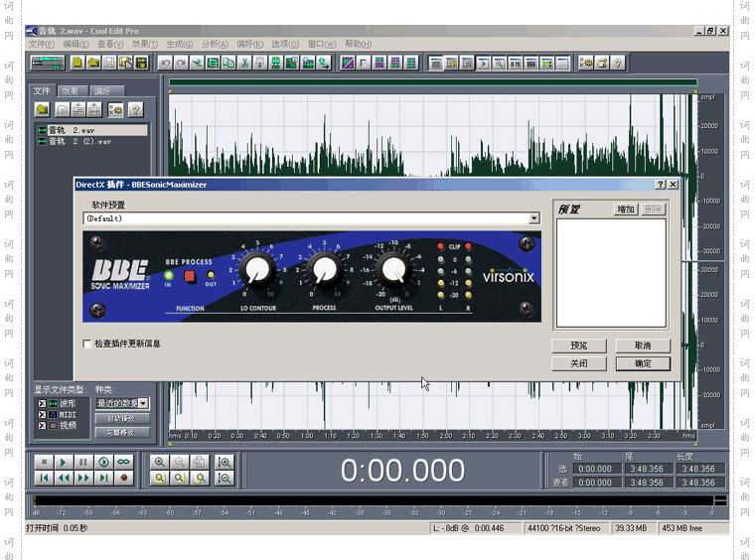Click the Redo toolbar icon

181,63
